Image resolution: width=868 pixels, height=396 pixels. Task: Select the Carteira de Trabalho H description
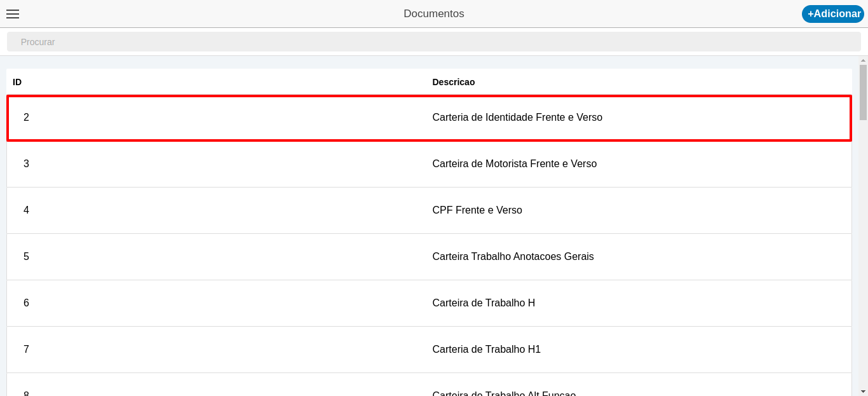pyautogui.click(x=483, y=303)
